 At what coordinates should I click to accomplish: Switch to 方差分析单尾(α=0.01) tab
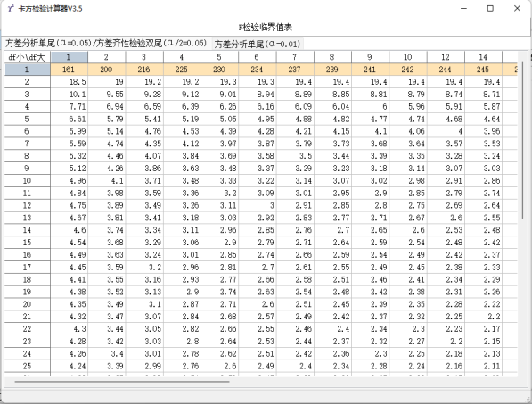[258, 44]
